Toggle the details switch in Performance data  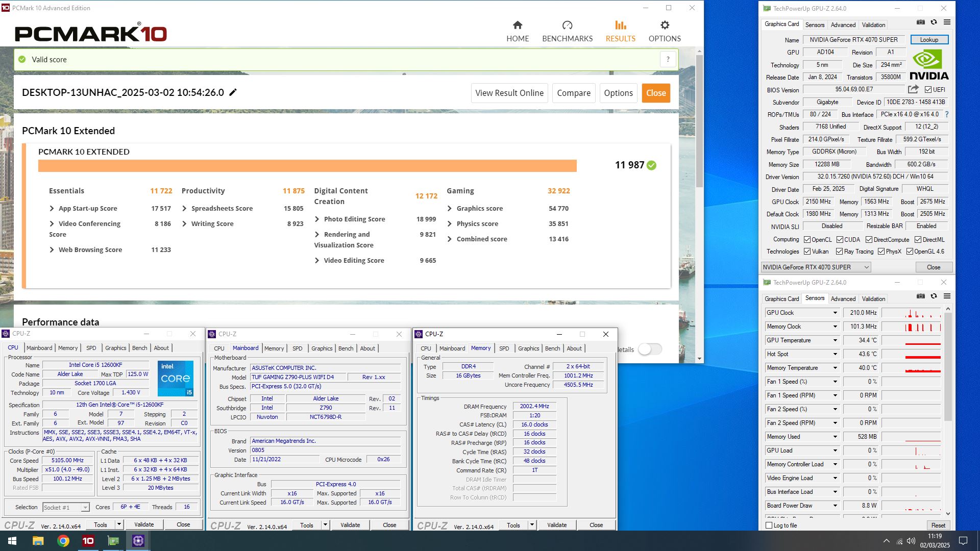650,349
